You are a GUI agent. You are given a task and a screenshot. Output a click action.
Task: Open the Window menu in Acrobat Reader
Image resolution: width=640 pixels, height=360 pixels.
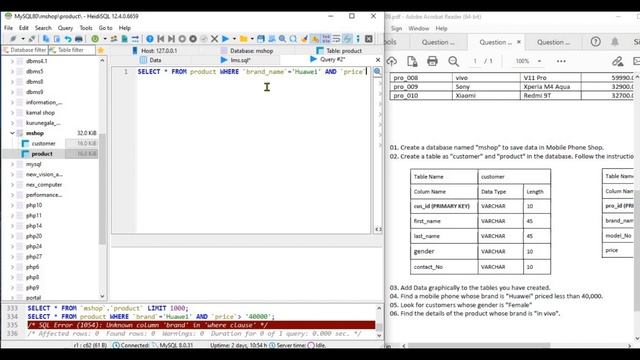[x=418, y=28]
